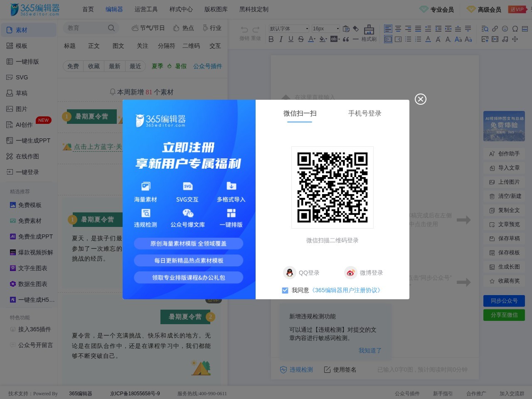Click the login QR code image
This screenshot has width=532, height=399.
click(x=332, y=187)
